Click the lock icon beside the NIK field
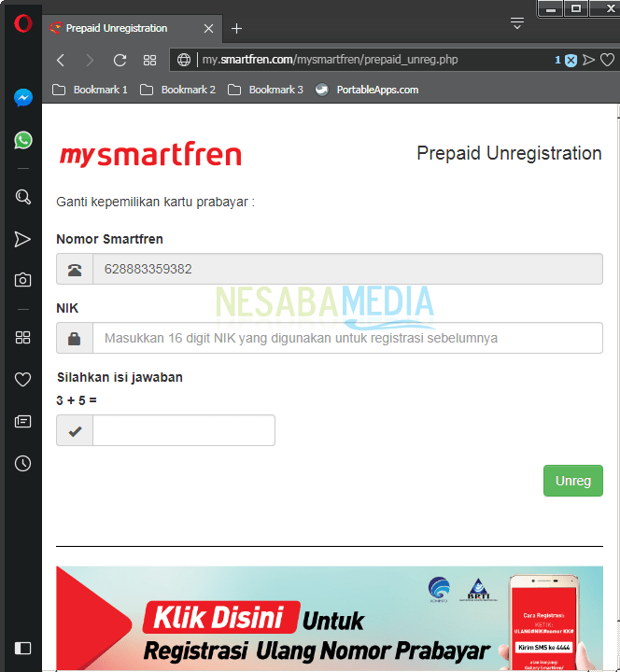The height and width of the screenshot is (672, 620). (x=75, y=338)
